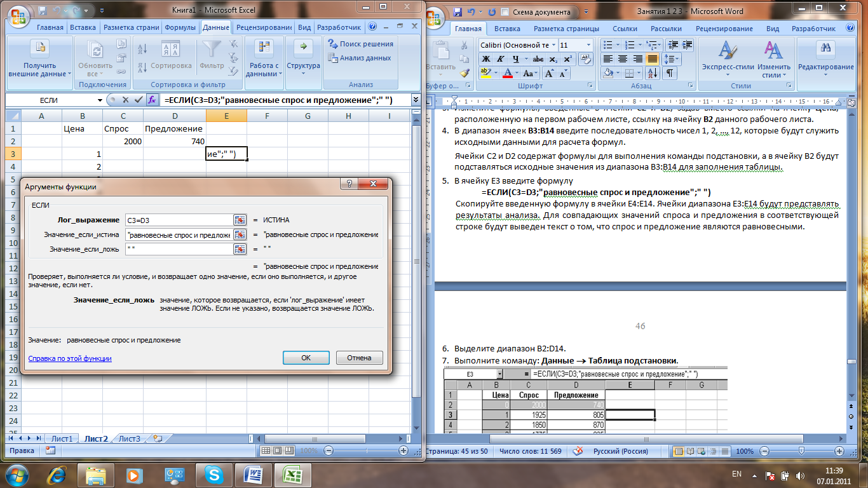Viewport: 868px width, 488px height.
Task: Open the name box function dropdown
Action: pyautogui.click(x=100, y=100)
